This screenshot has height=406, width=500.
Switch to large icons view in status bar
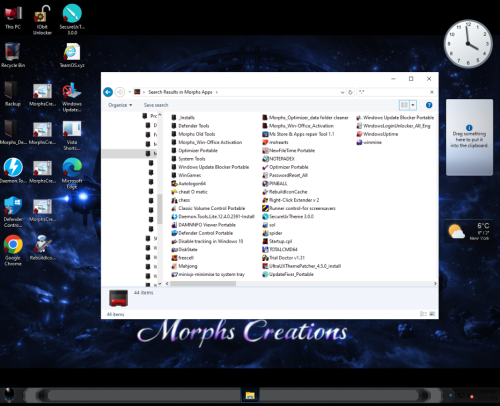pyautogui.click(x=432, y=314)
